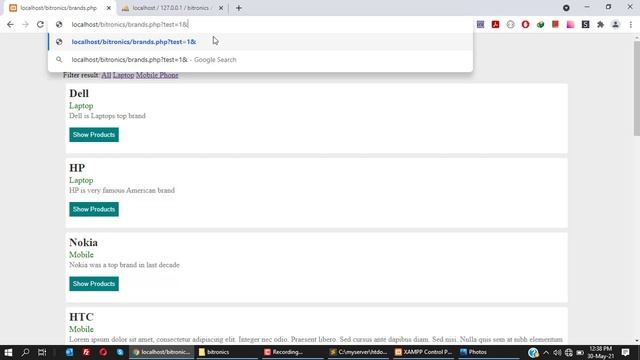
Task: Click the scrollbar down arrow
Action: (637, 341)
